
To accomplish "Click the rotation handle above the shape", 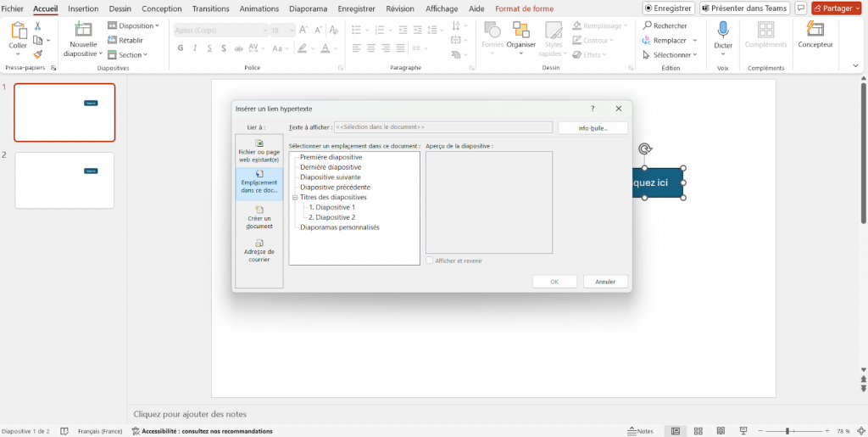I will [645, 148].
